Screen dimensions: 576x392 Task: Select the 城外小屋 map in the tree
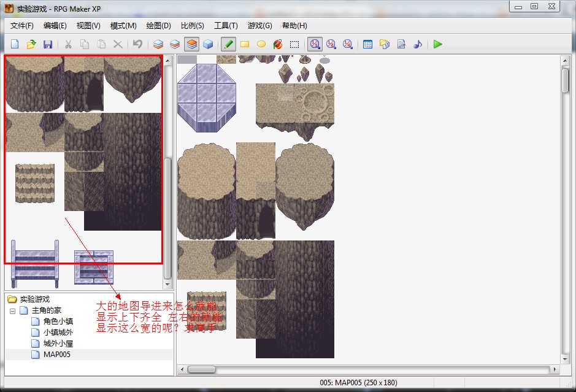(58, 344)
